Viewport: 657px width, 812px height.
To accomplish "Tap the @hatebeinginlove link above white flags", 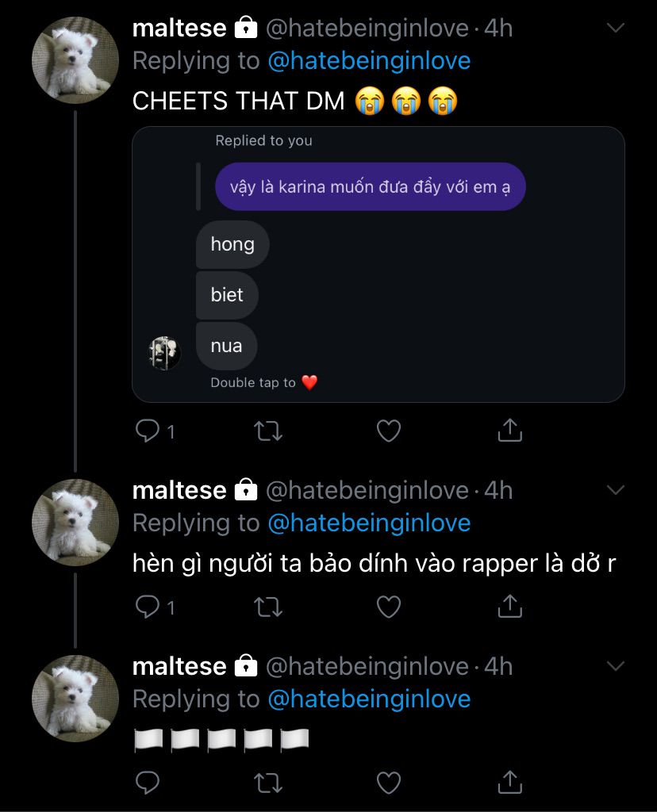I will click(x=369, y=699).
